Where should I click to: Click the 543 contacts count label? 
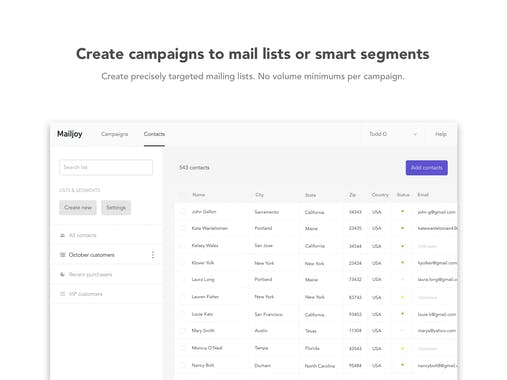[194, 167]
